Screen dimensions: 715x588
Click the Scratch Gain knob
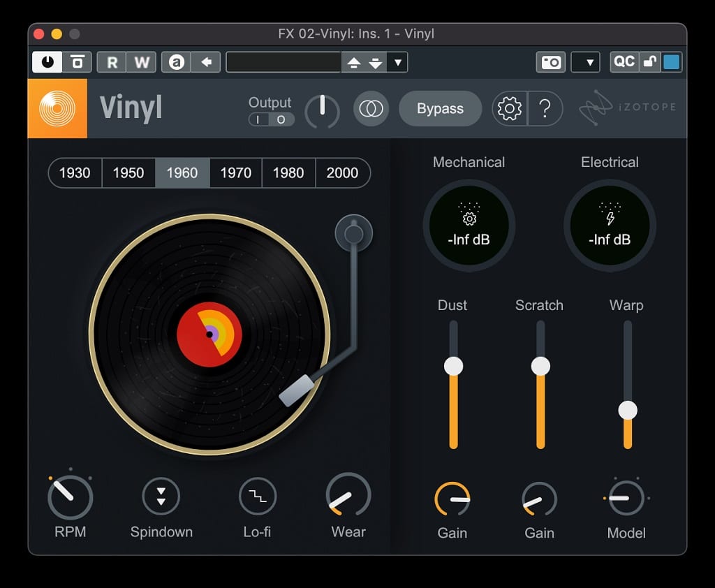pos(540,499)
